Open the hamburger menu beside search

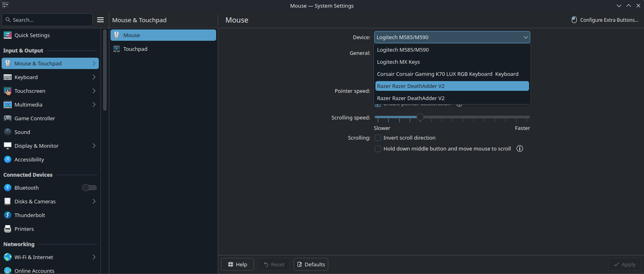[100, 20]
